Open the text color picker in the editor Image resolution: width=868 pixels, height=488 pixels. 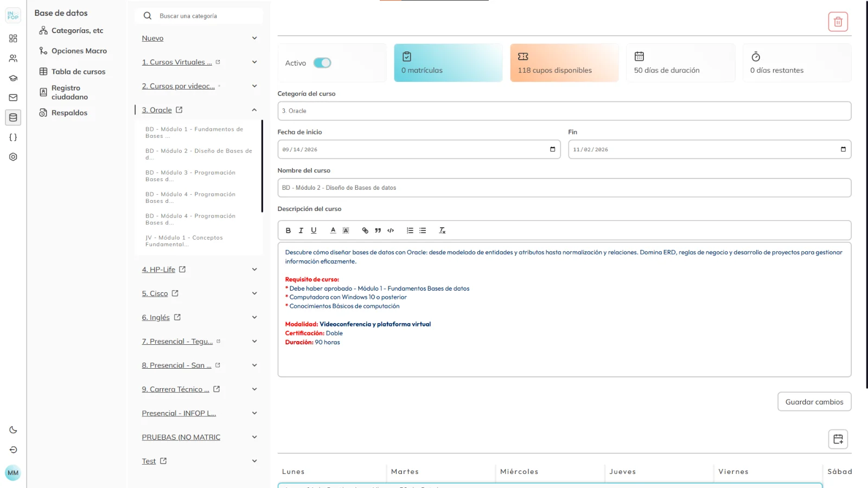[333, 230]
